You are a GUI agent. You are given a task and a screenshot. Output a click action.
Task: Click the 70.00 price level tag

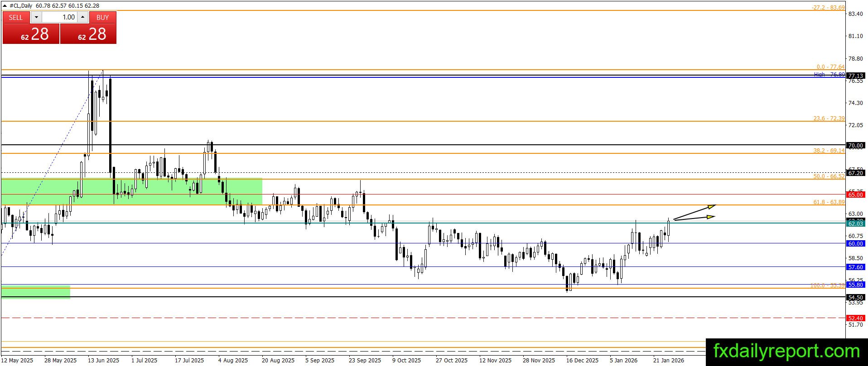pyautogui.click(x=856, y=145)
